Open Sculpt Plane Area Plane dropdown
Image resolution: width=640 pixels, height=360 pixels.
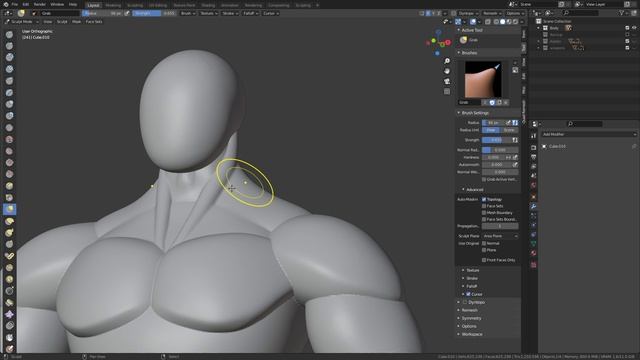point(500,236)
